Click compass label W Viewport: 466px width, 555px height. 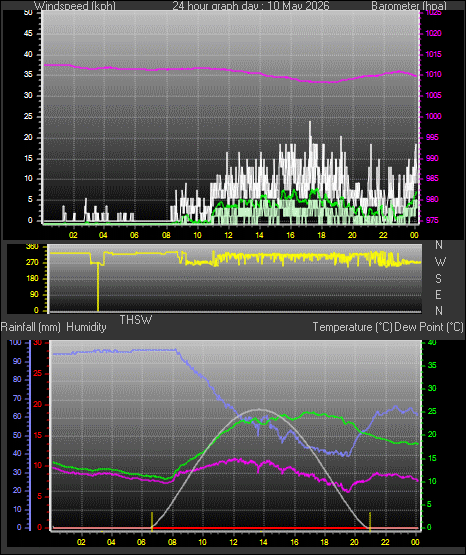point(440,262)
